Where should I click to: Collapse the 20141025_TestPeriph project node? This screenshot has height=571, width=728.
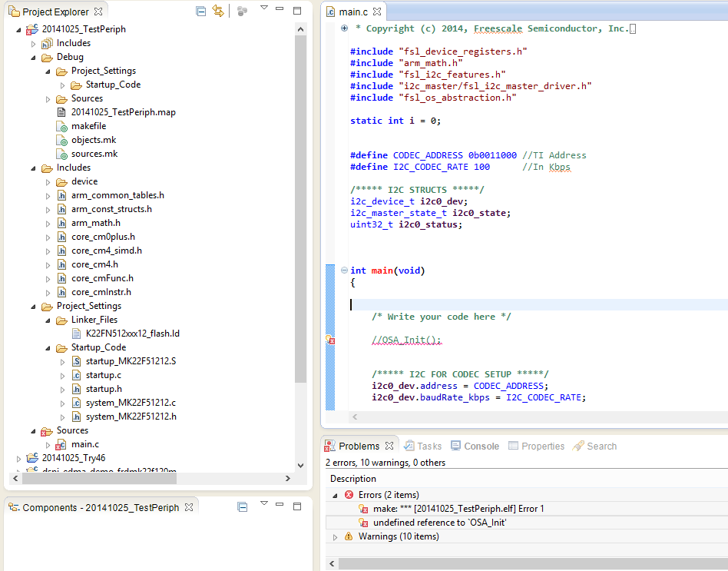point(18,30)
